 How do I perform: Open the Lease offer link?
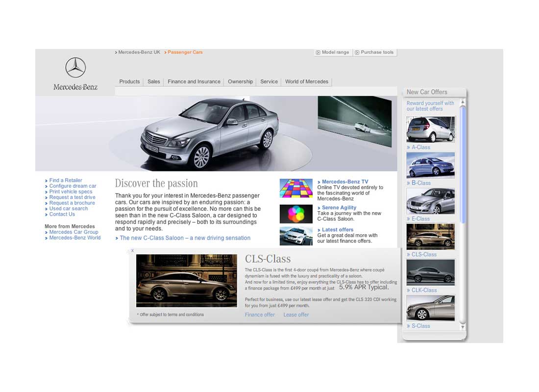(296, 315)
